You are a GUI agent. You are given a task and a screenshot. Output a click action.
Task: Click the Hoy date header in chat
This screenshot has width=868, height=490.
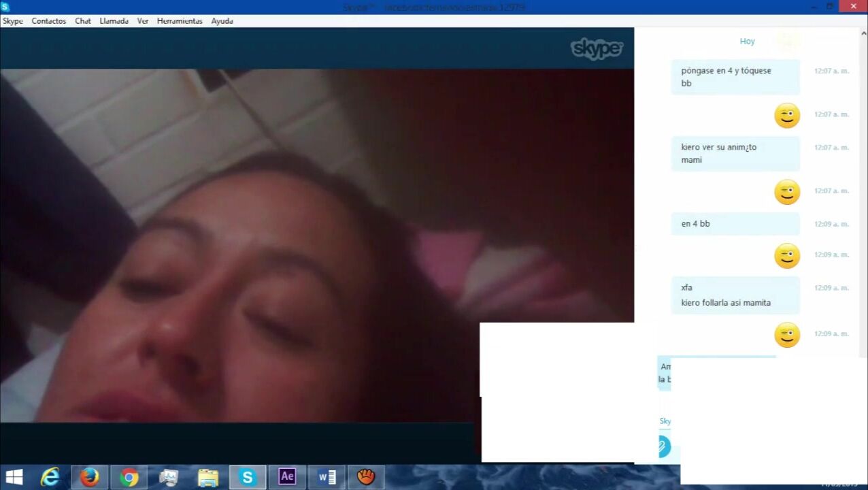pos(747,42)
